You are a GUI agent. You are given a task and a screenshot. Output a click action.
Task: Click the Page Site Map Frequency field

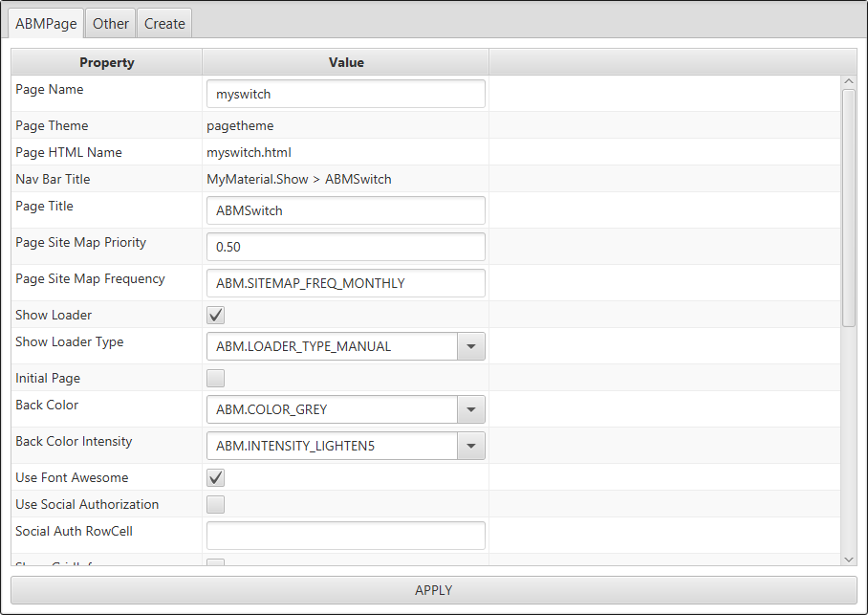point(345,283)
